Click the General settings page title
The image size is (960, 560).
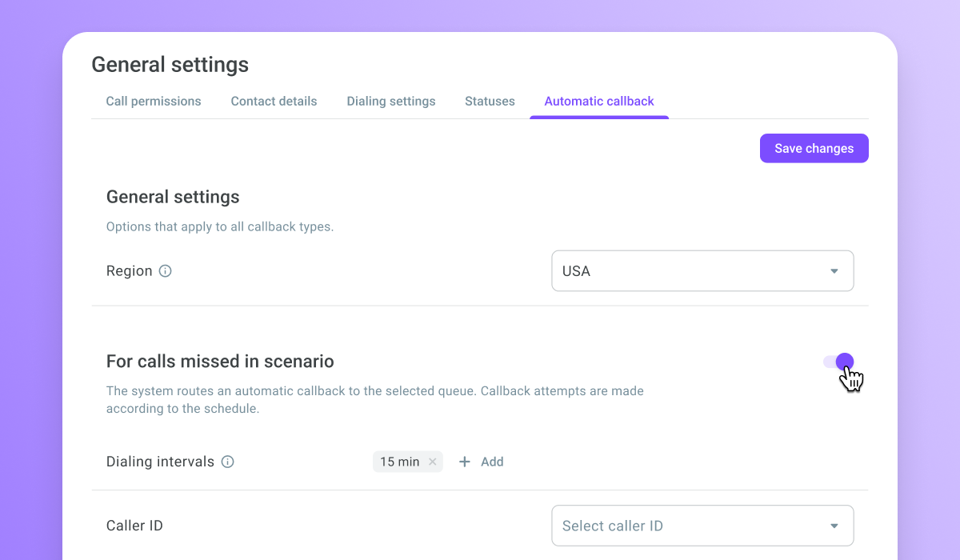click(x=170, y=65)
